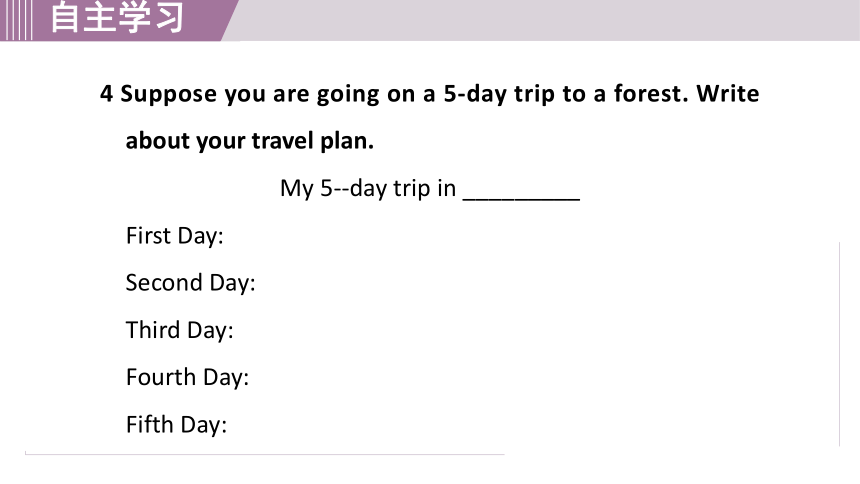This screenshot has width=860, height=484.
Task: Click the vertical stripe bars beside 自主学习
Action: (16, 20)
